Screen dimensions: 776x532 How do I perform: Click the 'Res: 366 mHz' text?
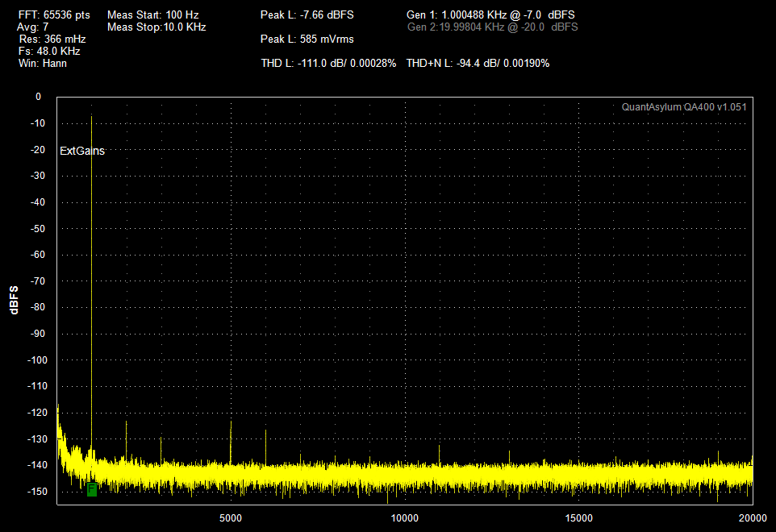pyautogui.click(x=52, y=39)
